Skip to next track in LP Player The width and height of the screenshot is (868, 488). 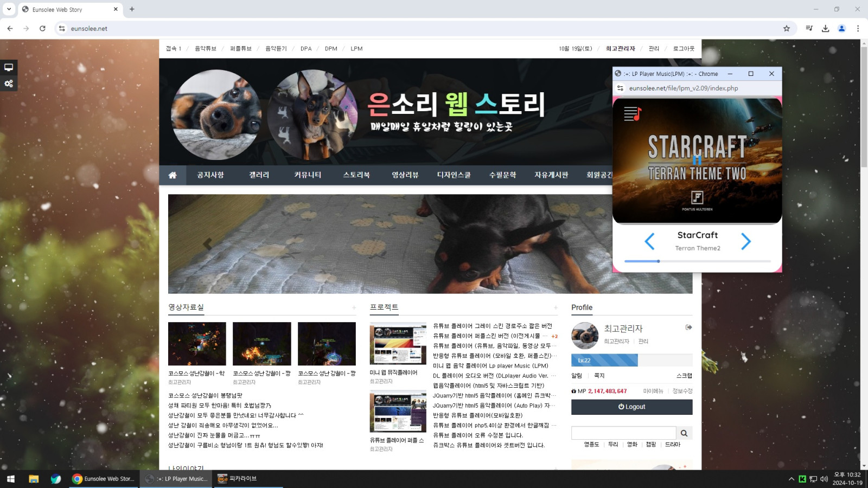[x=746, y=241]
